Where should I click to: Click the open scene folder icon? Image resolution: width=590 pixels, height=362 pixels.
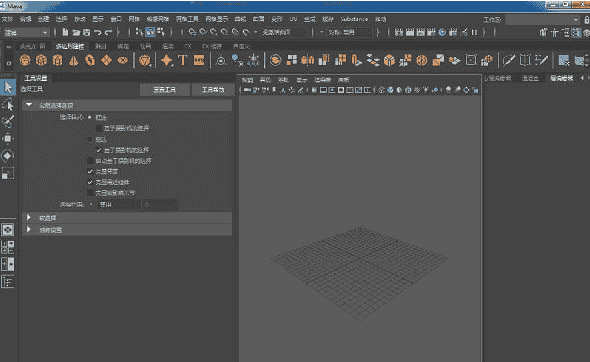[76, 32]
